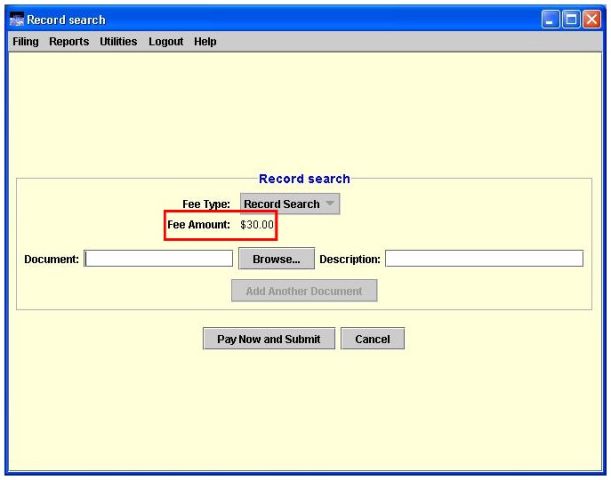Click the Document: label
This screenshot has width=611, height=480.
(x=51, y=259)
